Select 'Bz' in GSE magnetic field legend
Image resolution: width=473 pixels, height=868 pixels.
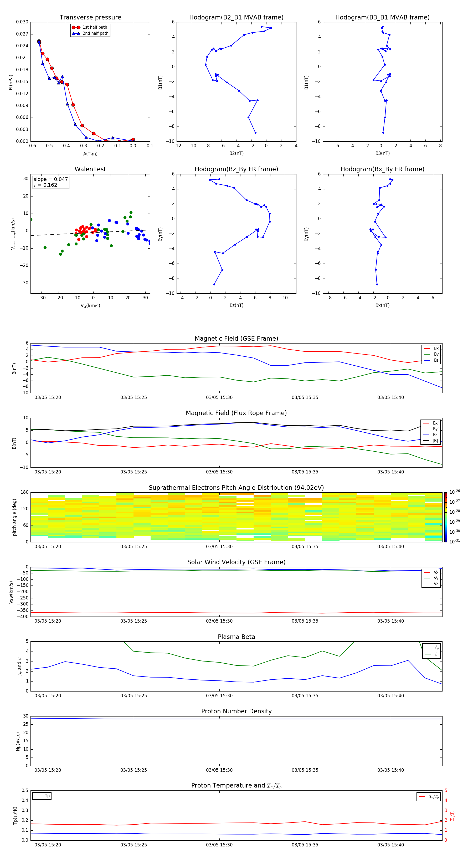click(431, 360)
